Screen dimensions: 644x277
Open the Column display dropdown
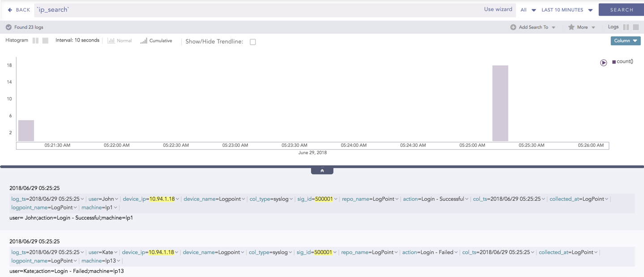pos(625,40)
